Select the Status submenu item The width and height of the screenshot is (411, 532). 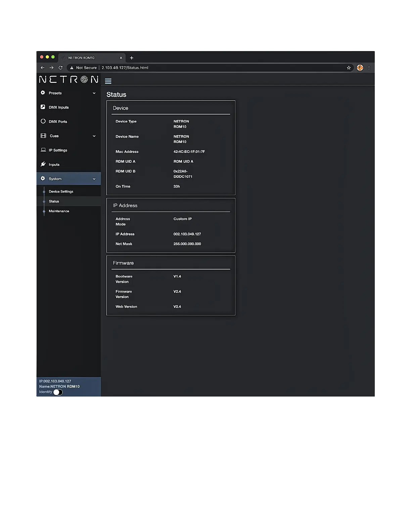coord(54,202)
